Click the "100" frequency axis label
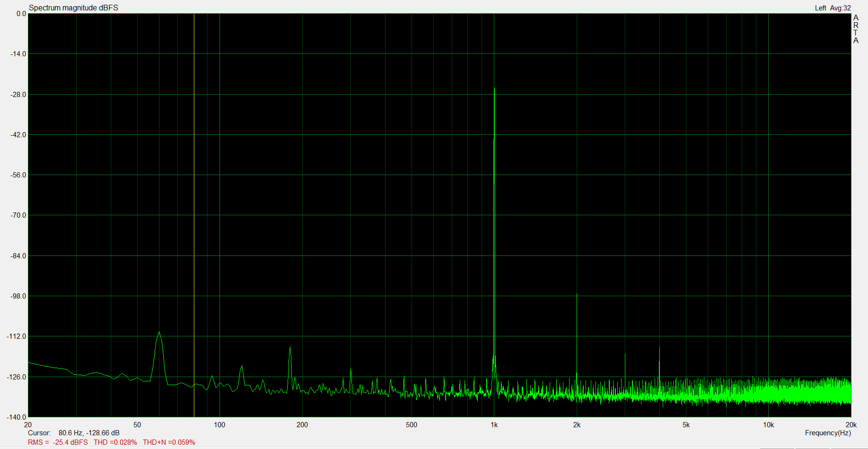 click(x=219, y=425)
